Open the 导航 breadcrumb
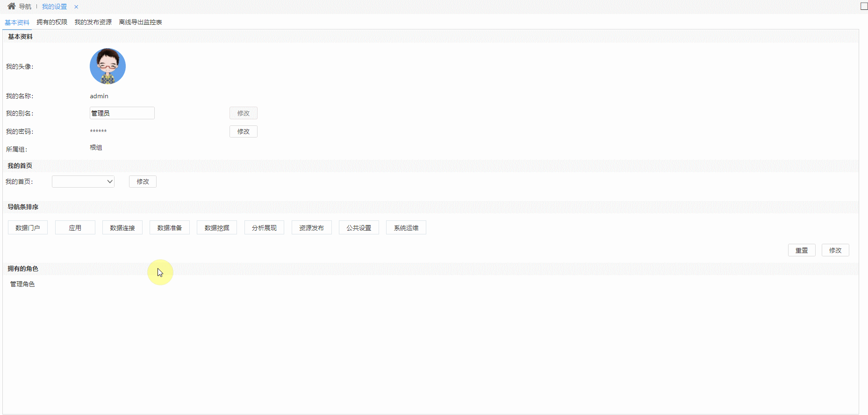The height and width of the screenshot is (415, 868). click(25, 7)
